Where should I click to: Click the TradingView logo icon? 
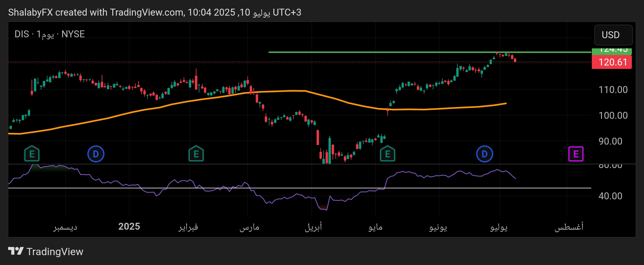point(16,251)
